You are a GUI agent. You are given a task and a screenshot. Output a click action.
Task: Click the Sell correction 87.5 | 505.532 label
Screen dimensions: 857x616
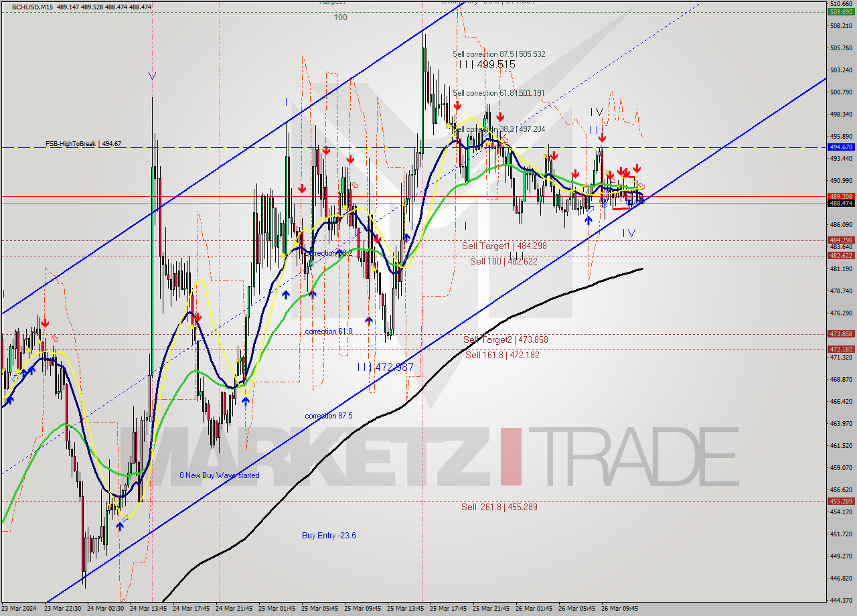coord(499,54)
